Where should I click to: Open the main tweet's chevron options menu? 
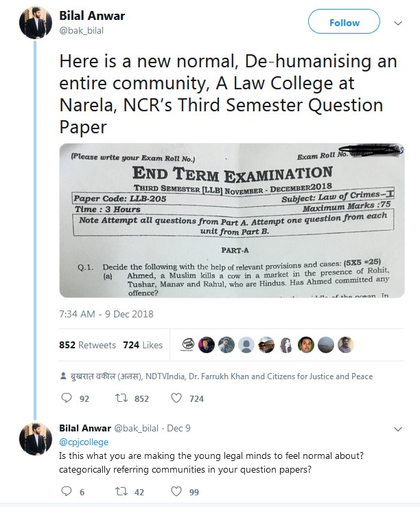[x=398, y=23]
